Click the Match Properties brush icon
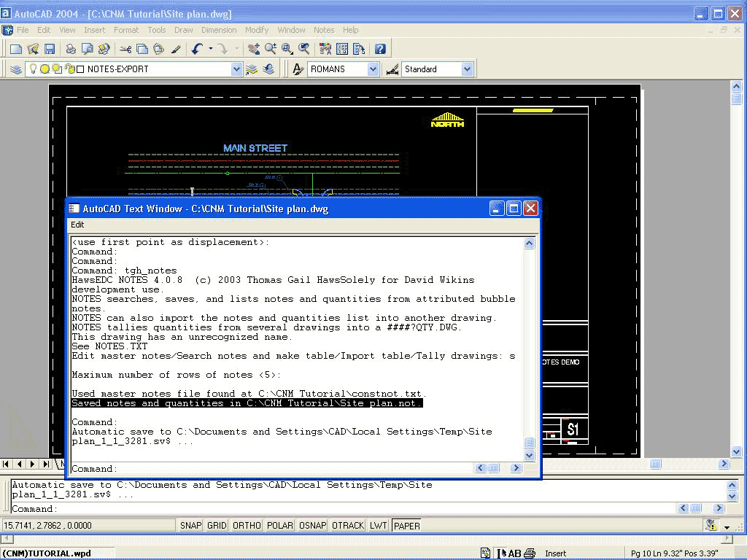Image resolution: width=747 pixels, height=560 pixels. [x=176, y=49]
